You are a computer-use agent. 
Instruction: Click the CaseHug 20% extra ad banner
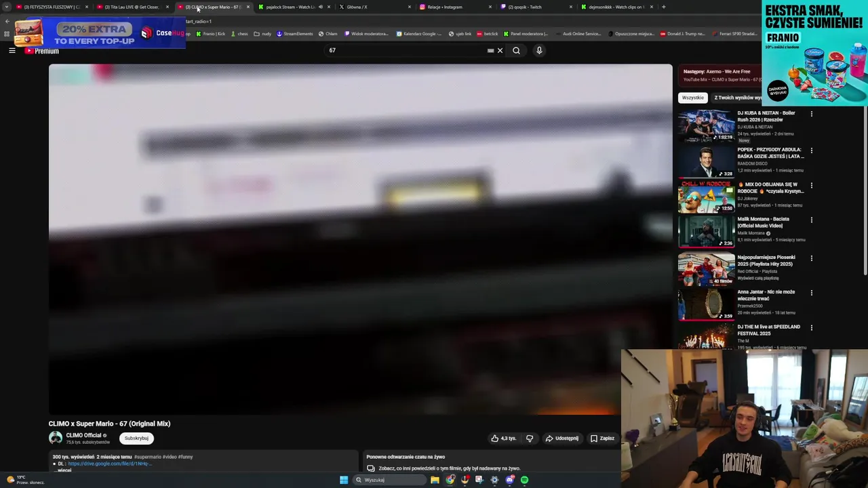click(100, 33)
